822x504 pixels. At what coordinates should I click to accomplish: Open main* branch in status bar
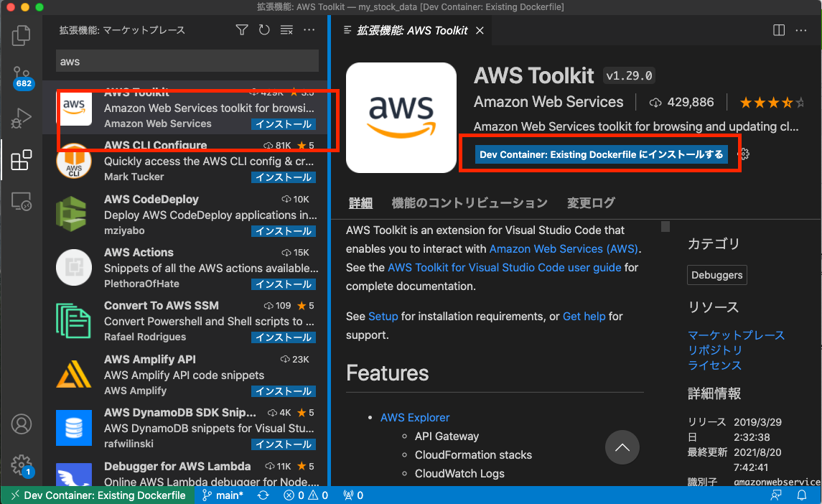(223, 495)
